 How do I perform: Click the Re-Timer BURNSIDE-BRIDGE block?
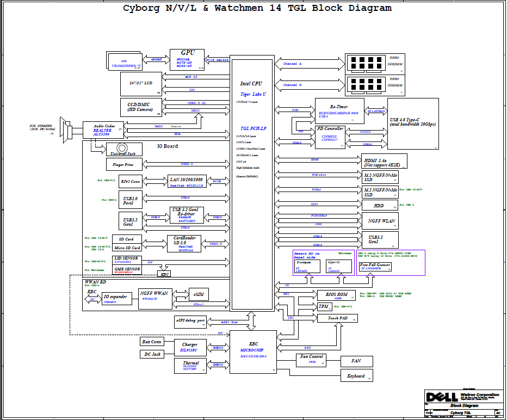pos(339,111)
